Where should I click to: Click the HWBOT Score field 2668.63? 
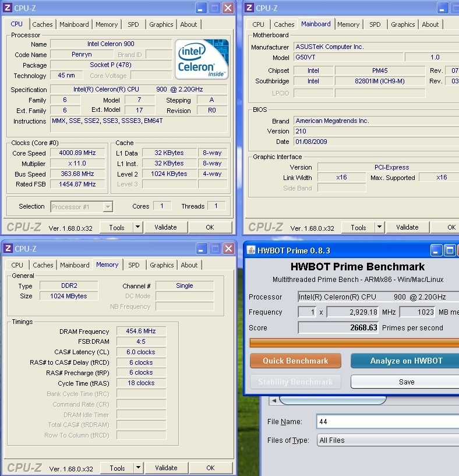[x=338, y=327]
